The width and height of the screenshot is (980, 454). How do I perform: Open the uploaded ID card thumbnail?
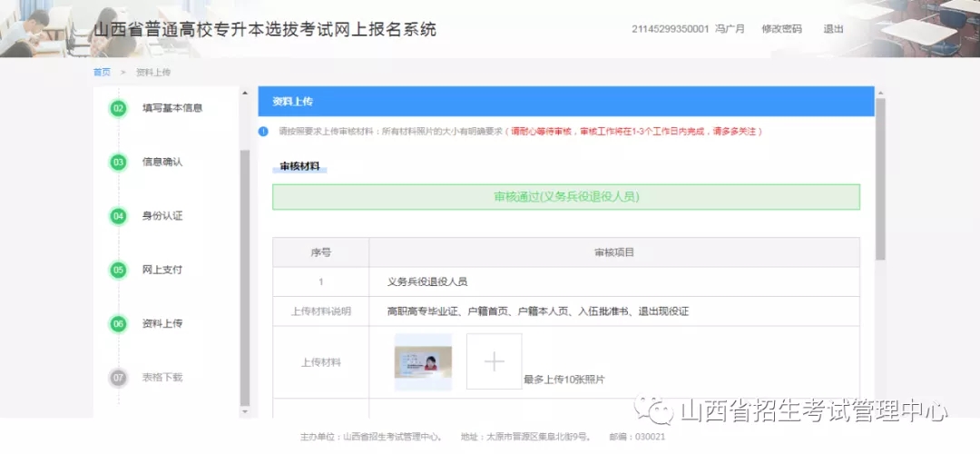tap(423, 362)
